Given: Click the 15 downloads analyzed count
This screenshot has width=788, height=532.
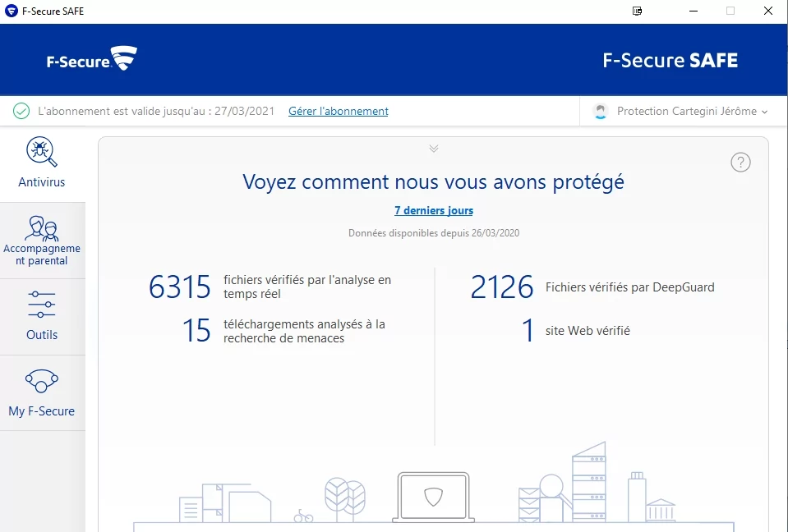Looking at the screenshot, I should click(x=196, y=331).
